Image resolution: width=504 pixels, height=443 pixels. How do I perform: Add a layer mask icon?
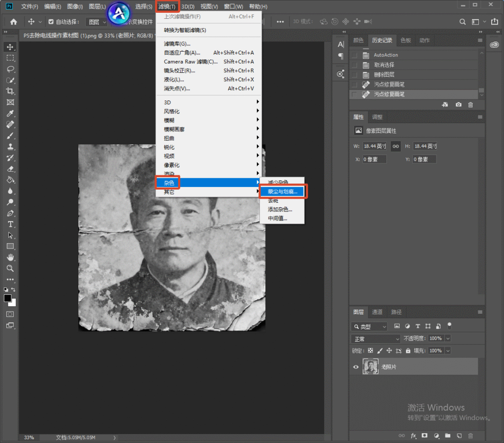point(425,436)
